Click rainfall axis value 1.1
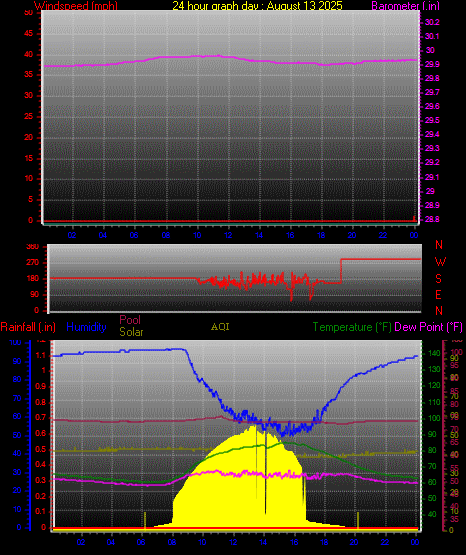Image resolution: width=466 pixels, height=555 pixels. [x=41, y=355]
